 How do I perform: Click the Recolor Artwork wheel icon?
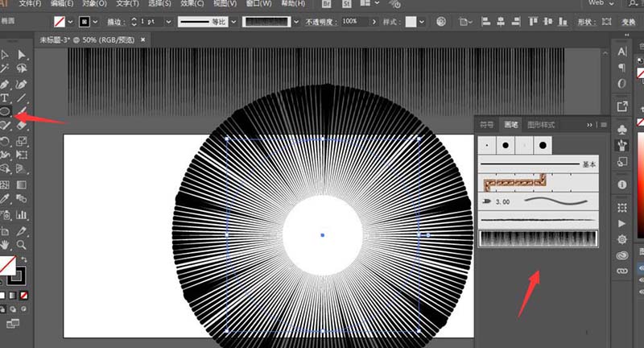point(441,21)
